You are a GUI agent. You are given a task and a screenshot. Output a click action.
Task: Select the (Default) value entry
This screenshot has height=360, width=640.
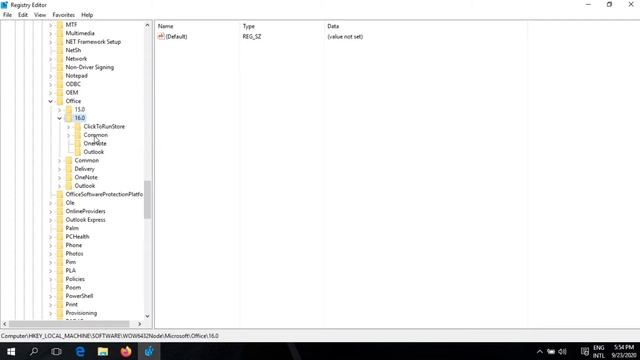[176, 37]
